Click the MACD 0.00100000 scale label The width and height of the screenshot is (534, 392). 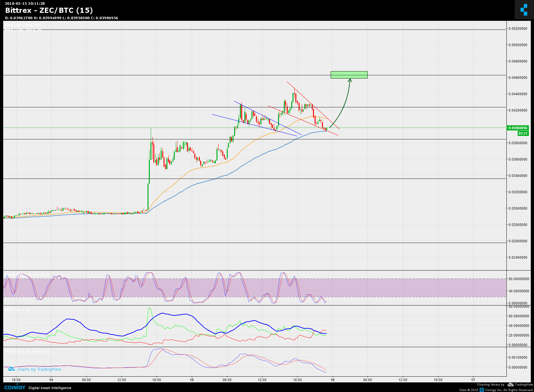pyautogui.click(x=518, y=357)
